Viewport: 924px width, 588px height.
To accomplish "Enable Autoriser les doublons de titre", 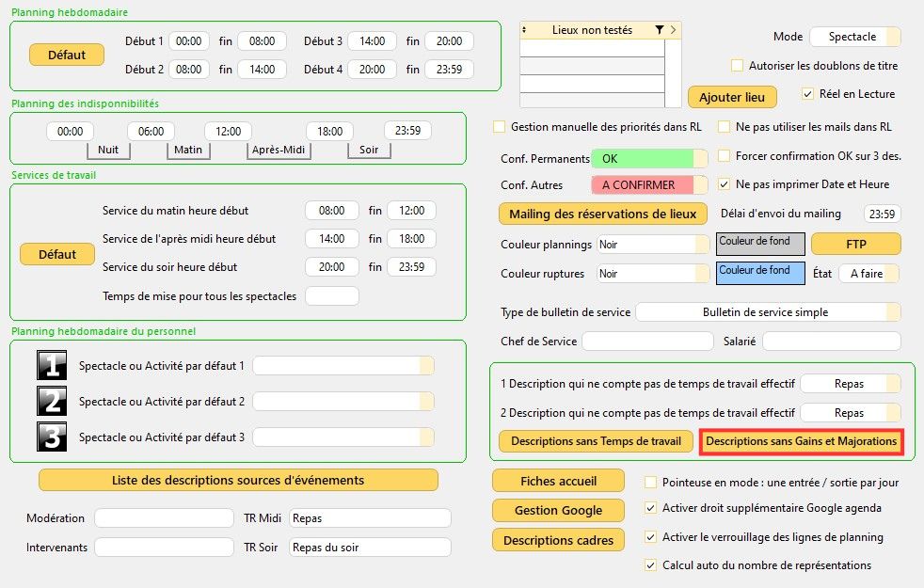I will click(738, 66).
